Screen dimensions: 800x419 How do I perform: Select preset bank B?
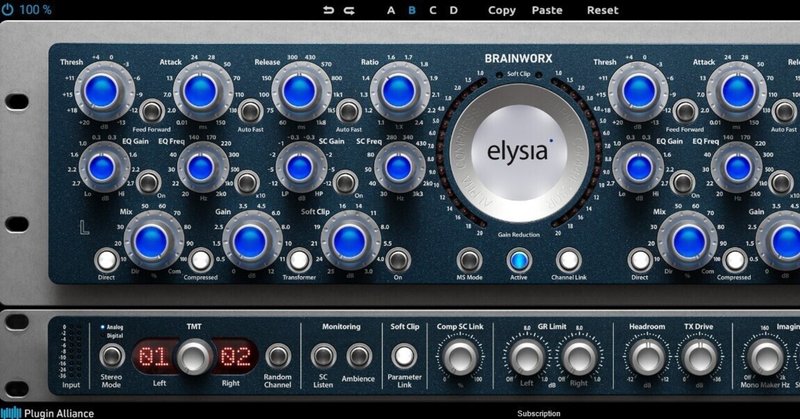(x=412, y=10)
